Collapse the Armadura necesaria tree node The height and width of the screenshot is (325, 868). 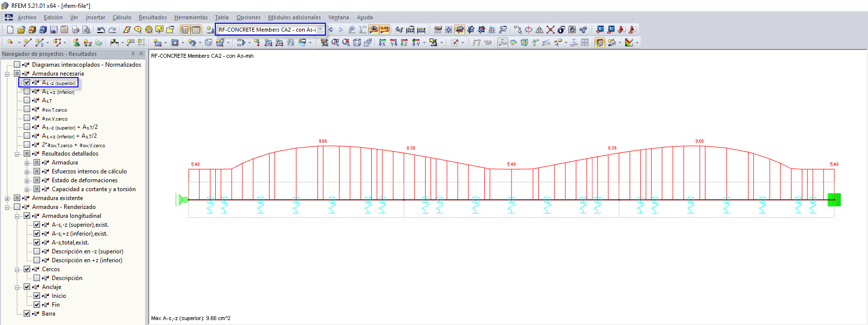tap(7, 74)
